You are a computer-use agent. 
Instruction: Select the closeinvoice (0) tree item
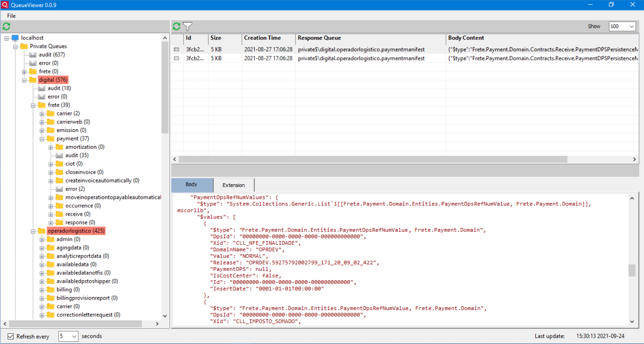pyautogui.click(x=84, y=172)
